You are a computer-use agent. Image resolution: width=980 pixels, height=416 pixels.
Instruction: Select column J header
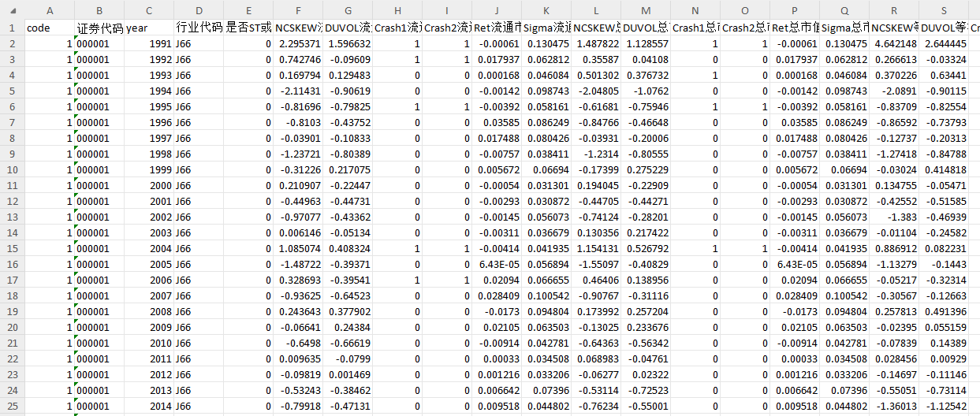point(497,10)
